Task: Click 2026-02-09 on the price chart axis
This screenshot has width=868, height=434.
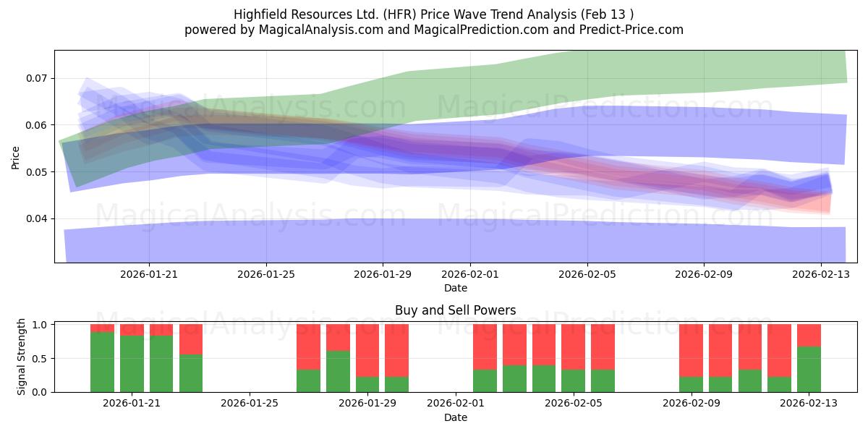Action: pyautogui.click(x=704, y=274)
